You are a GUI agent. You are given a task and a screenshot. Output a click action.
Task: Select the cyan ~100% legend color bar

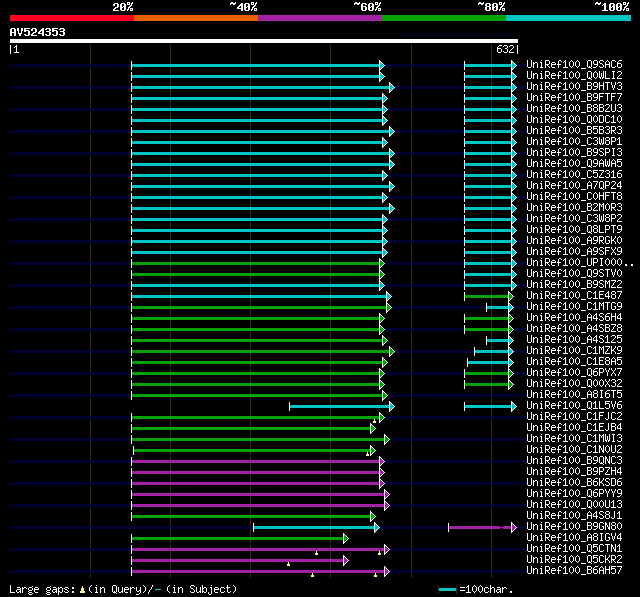tap(567, 18)
